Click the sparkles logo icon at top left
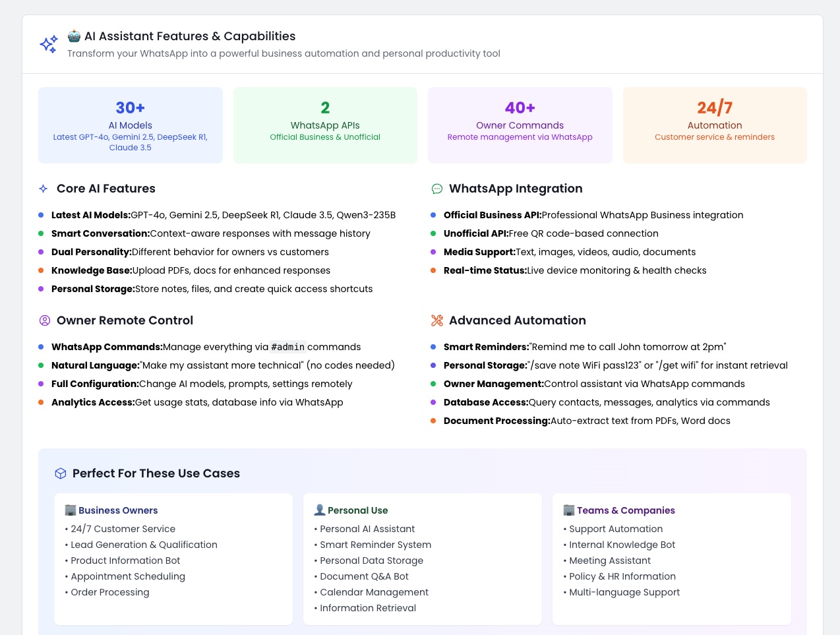This screenshot has width=840, height=635. click(48, 44)
